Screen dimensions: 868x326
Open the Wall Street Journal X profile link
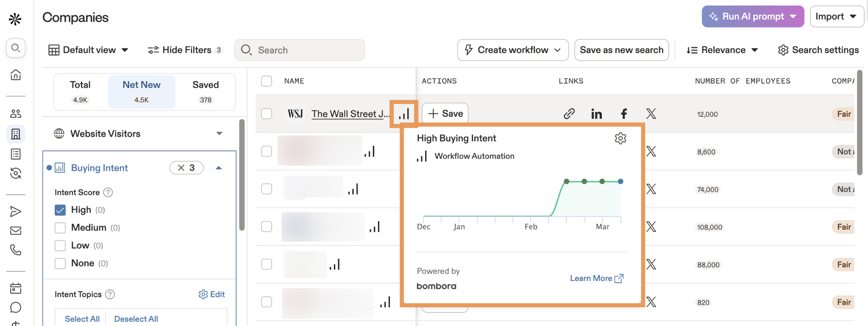coord(651,114)
